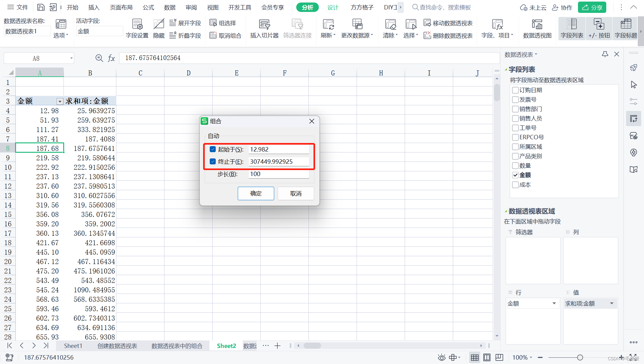Click the rocket icon in right sidebar
644x364 pixels.
point(634,68)
